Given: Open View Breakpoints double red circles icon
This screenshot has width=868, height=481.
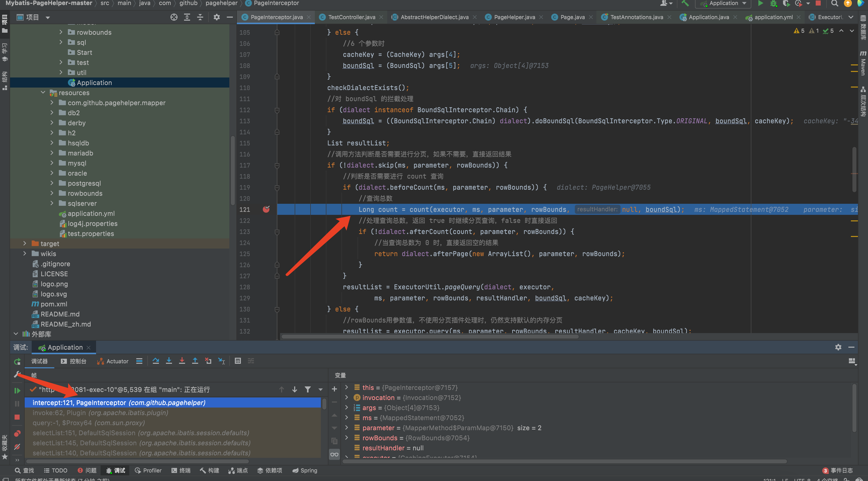Looking at the screenshot, I should click(17, 433).
